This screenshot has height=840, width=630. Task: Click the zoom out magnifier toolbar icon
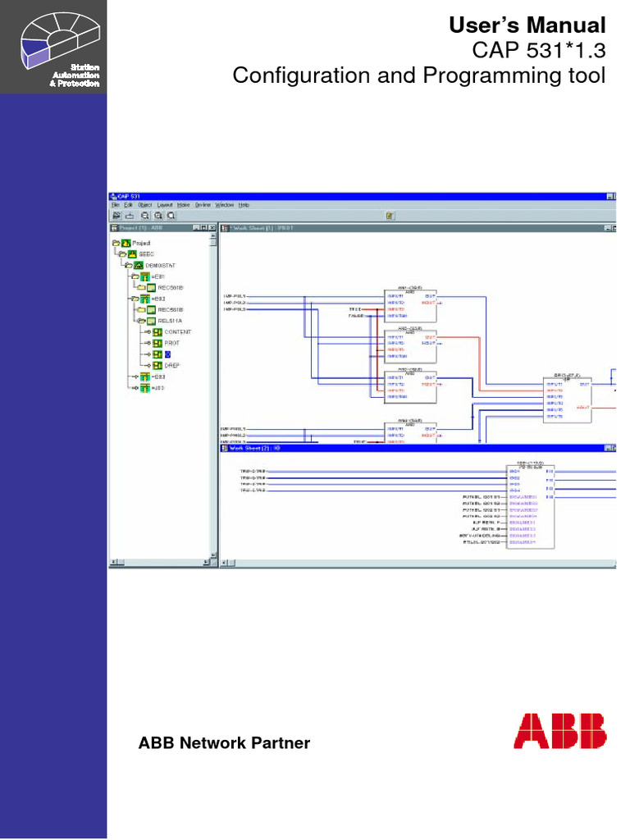tap(144, 216)
